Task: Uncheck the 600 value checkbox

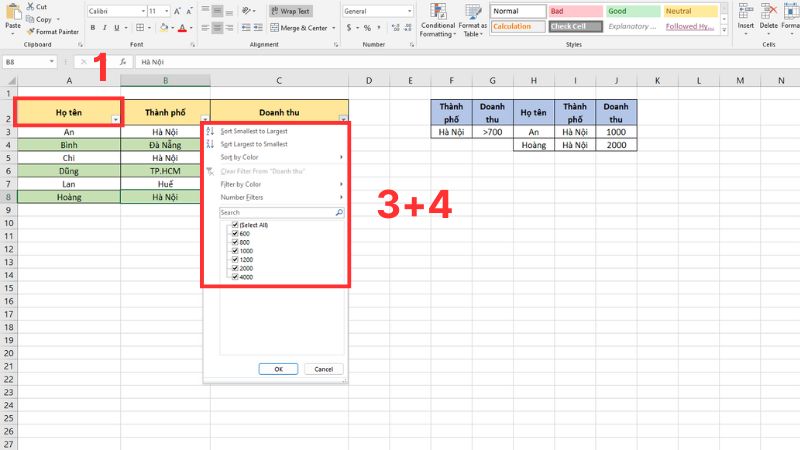Action: [234, 234]
